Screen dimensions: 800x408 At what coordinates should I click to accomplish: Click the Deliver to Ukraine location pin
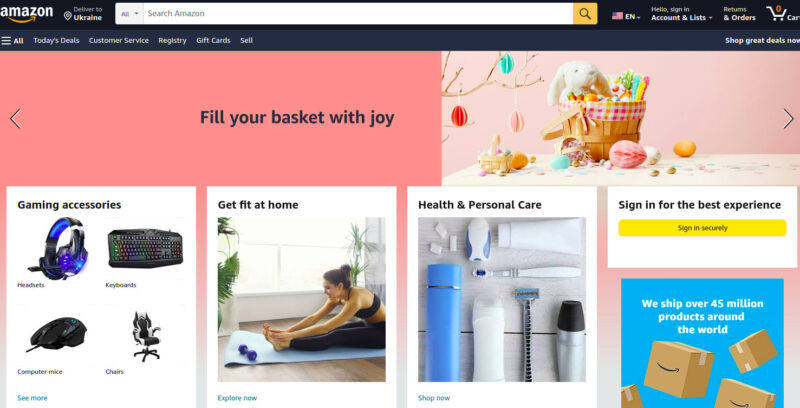coord(67,16)
